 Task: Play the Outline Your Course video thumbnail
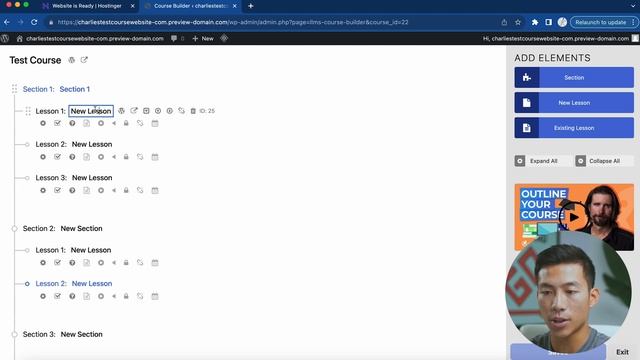pos(574,217)
